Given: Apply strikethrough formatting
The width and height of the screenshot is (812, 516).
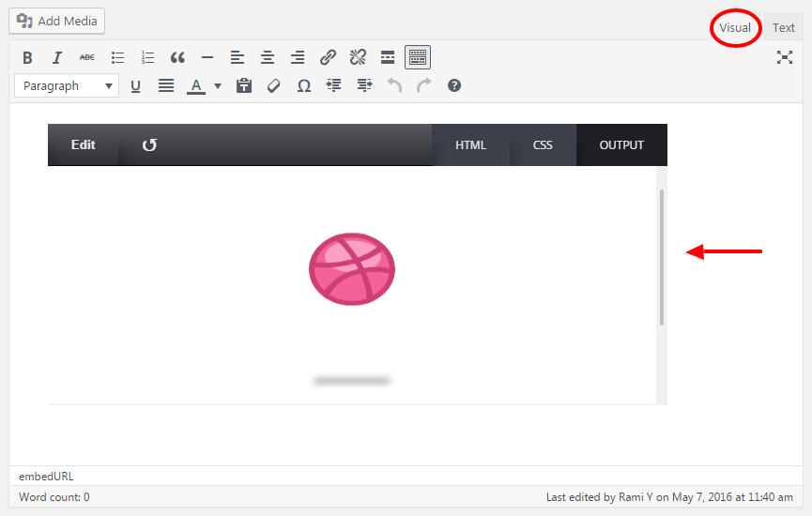Looking at the screenshot, I should coord(87,57).
